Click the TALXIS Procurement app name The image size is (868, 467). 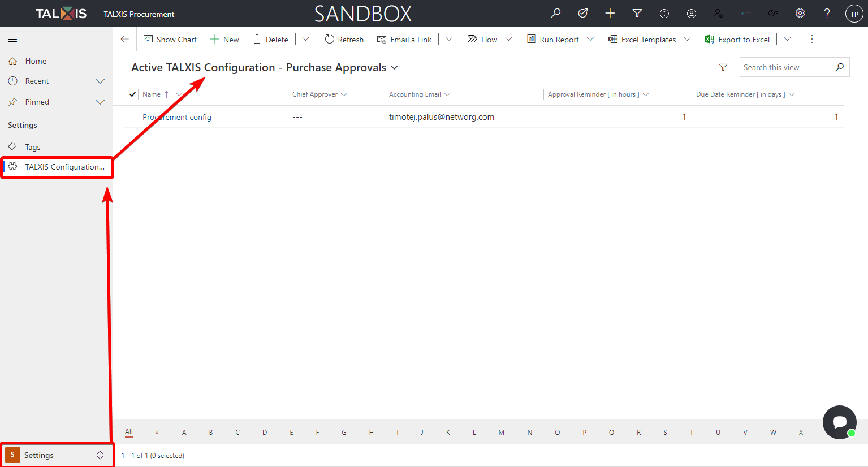[139, 14]
